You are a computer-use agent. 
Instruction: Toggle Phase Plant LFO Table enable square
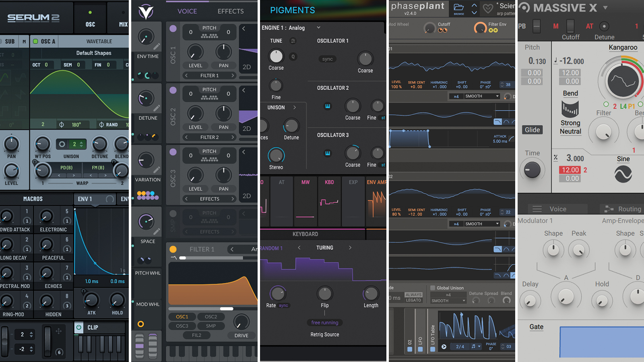(x=433, y=350)
